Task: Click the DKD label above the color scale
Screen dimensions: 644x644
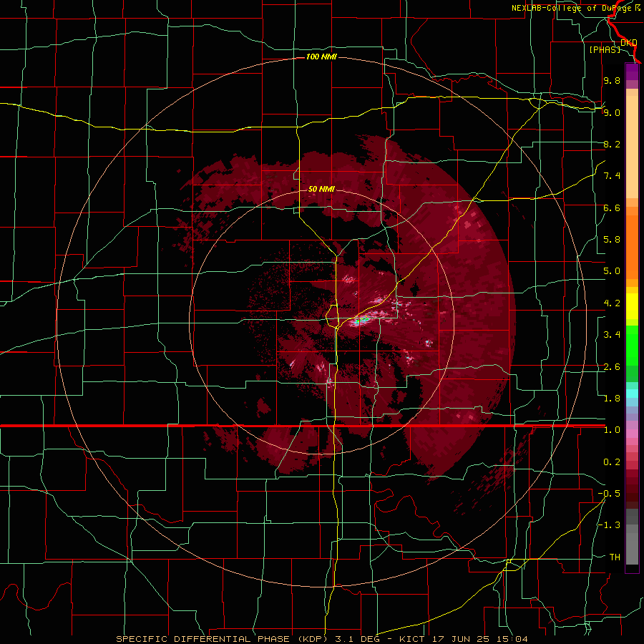Action: 629,42
